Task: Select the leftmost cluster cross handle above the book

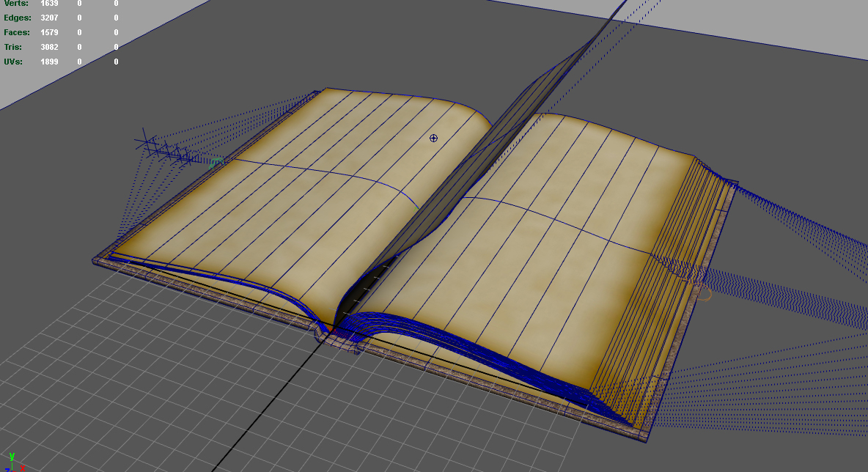Action: (147, 141)
